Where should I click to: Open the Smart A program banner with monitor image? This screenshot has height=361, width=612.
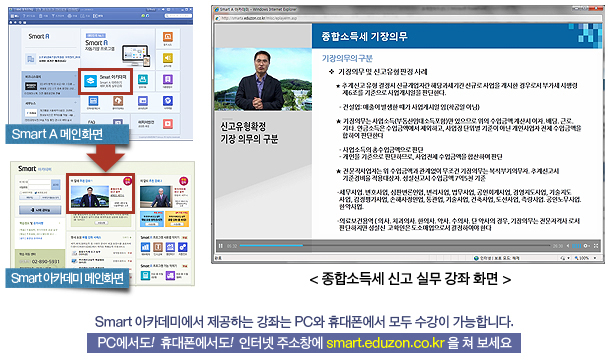click(117, 48)
